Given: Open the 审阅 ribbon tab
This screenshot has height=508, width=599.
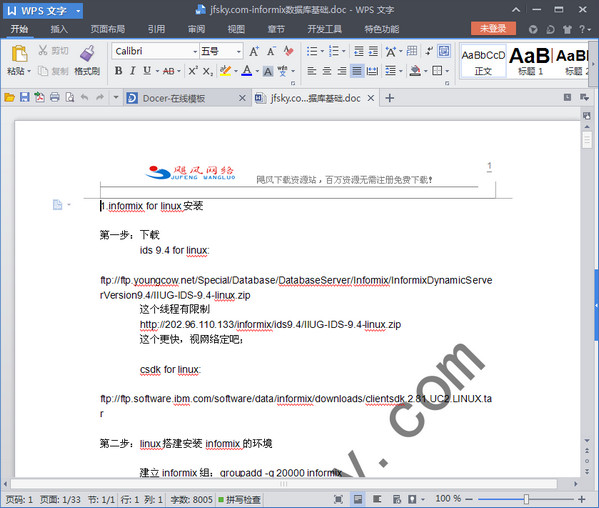Looking at the screenshot, I should [x=196, y=29].
